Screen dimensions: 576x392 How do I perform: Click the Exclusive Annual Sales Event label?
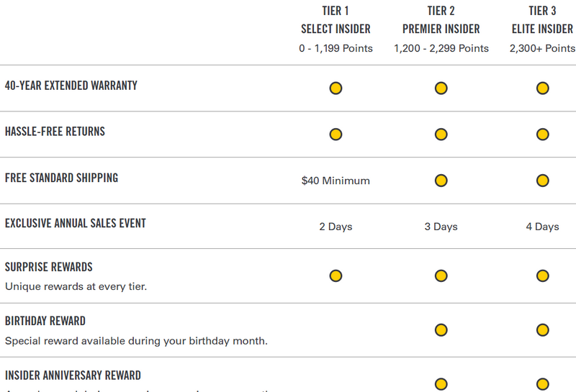point(76,224)
